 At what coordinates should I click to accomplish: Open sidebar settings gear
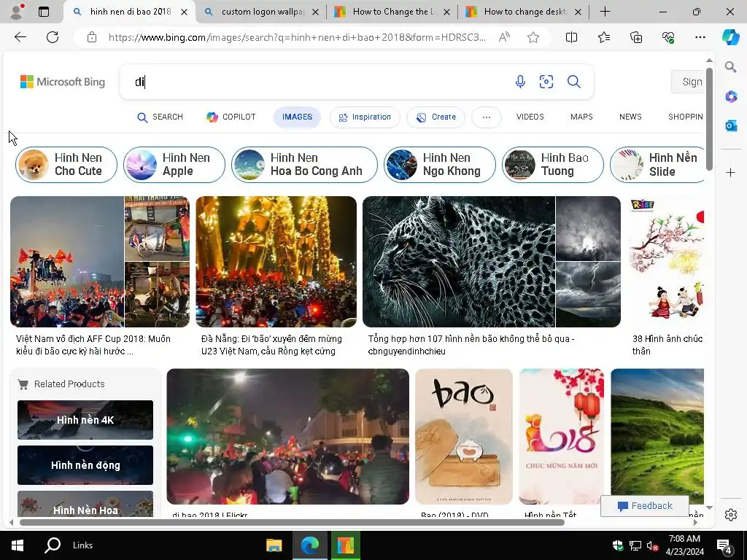(x=731, y=515)
